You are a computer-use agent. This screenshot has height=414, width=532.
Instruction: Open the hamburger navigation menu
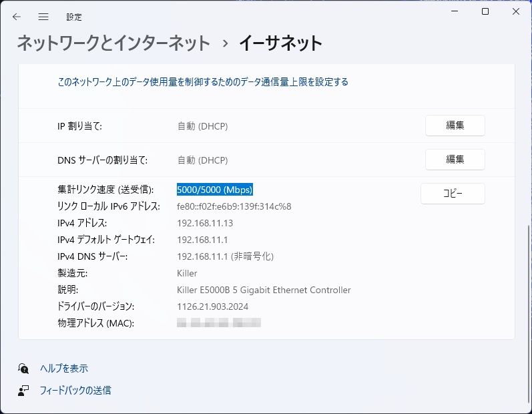pyautogui.click(x=43, y=17)
